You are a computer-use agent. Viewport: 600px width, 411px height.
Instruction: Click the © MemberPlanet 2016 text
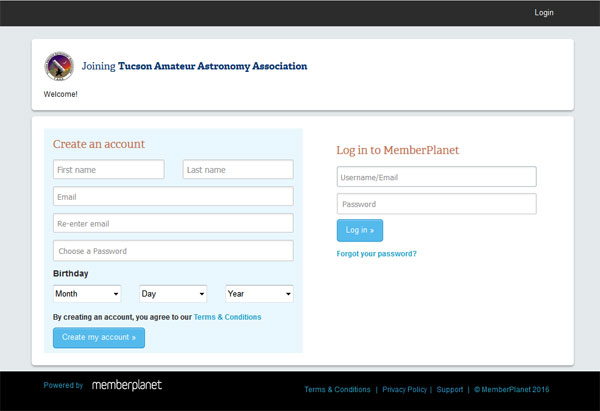point(512,390)
